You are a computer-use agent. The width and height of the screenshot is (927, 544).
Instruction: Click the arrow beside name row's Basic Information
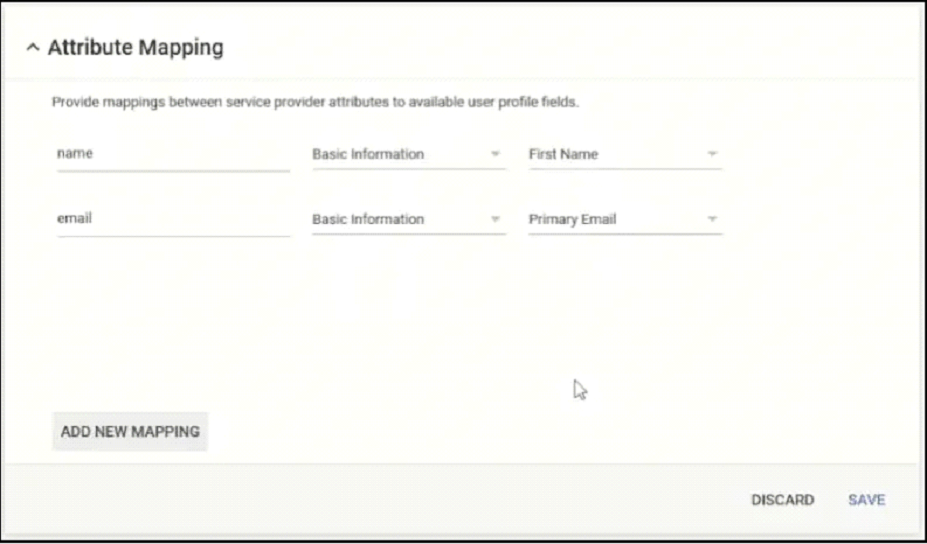[x=495, y=154]
